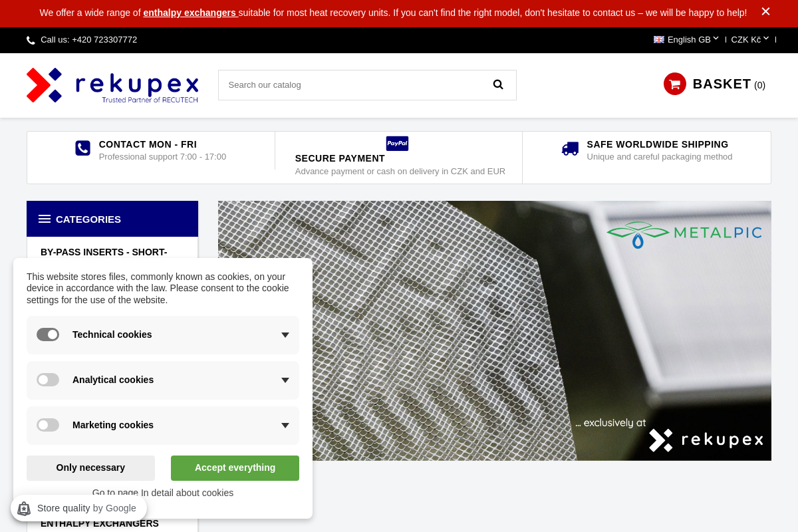Screen dimensions: 798x532
Task: Click the rekupex logo
Action: point(112,84)
